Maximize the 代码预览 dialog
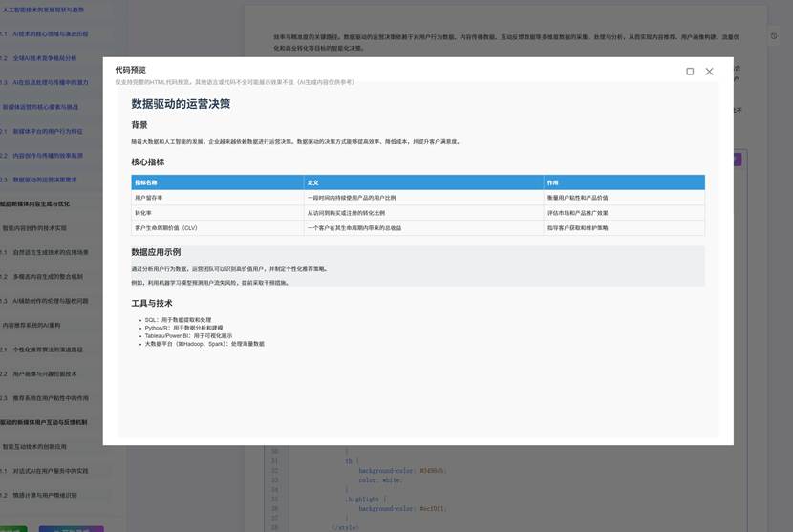The height and width of the screenshot is (532, 793). pos(690,72)
